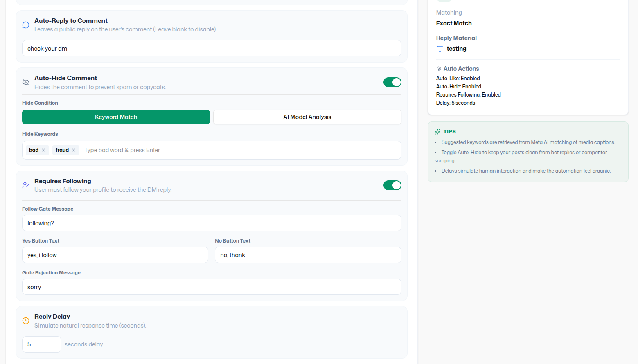
Task: Click the Auto Actions gear icon
Action: (x=439, y=69)
